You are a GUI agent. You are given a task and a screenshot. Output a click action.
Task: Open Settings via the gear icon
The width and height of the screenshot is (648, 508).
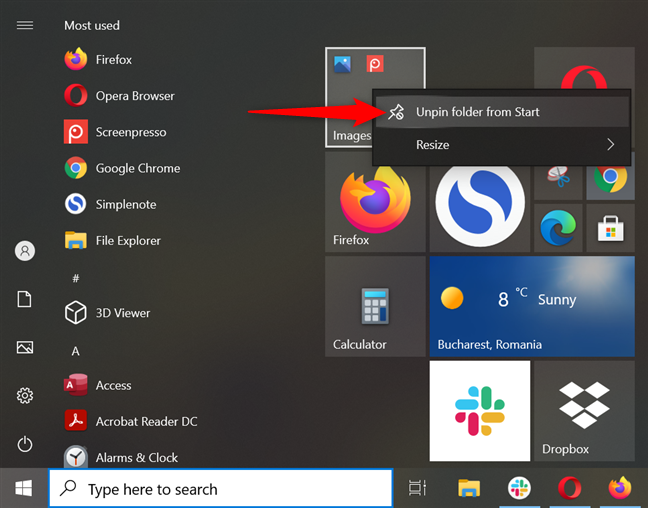(x=25, y=396)
